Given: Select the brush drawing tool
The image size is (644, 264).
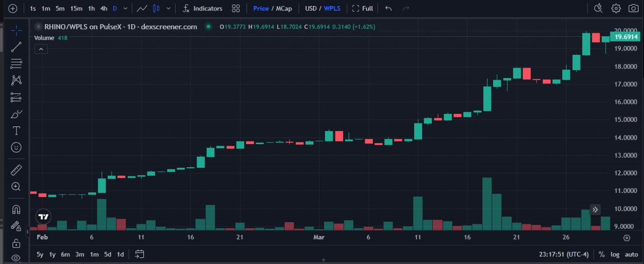Looking at the screenshot, I should coord(16,114).
